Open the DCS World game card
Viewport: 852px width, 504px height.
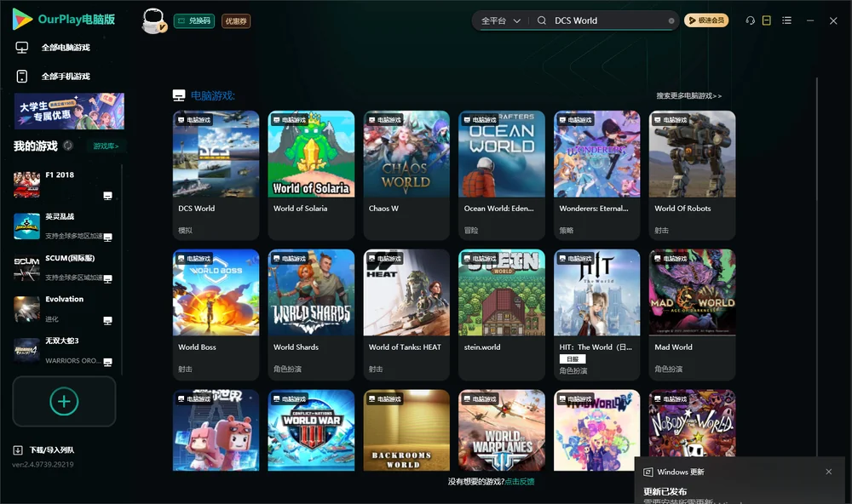pyautogui.click(x=216, y=175)
